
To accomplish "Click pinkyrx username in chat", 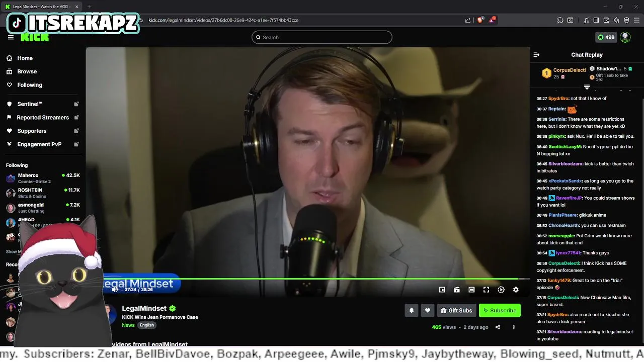I will (556, 136).
